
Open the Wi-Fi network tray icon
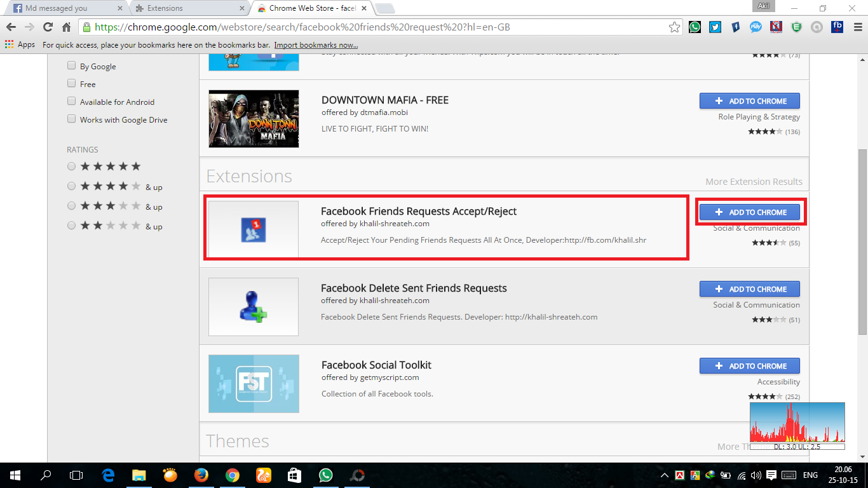pyautogui.click(x=740, y=475)
